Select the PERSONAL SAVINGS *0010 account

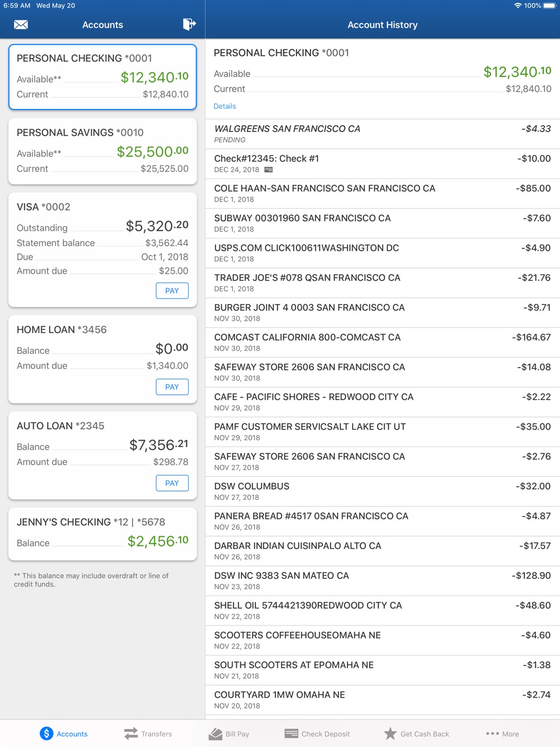103,151
